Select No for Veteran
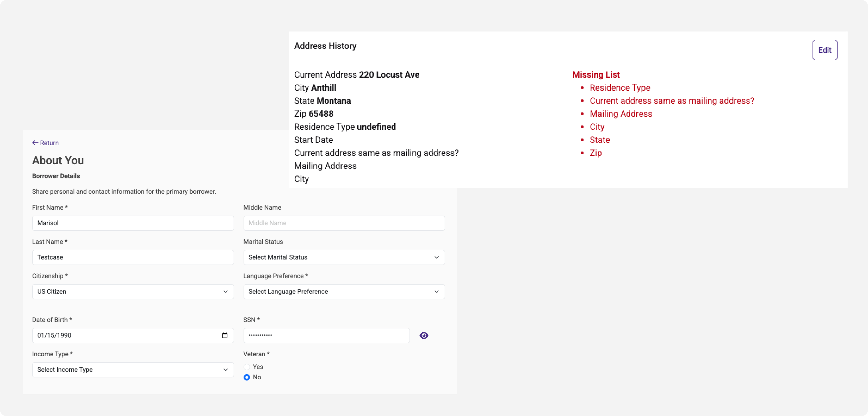Screen dimensions: 868x416 [x=247, y=377]
